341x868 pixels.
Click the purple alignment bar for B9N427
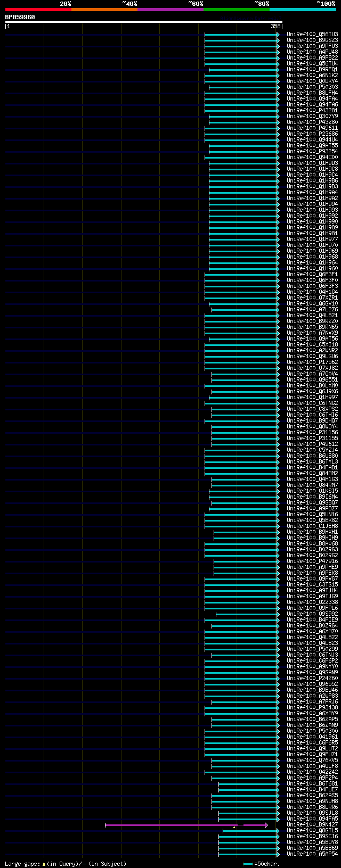tap(186, 825)
